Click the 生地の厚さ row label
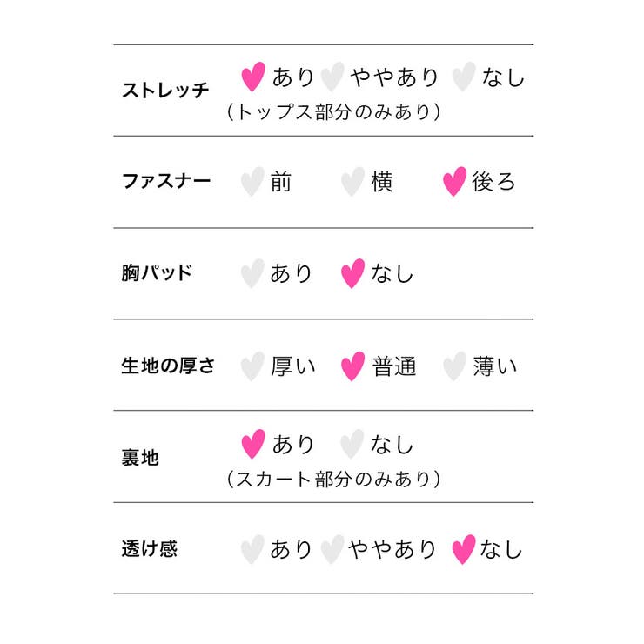Image resolution: width=644 pixels, height=644 pixels. pyautogui.click(x=168, y=366)
